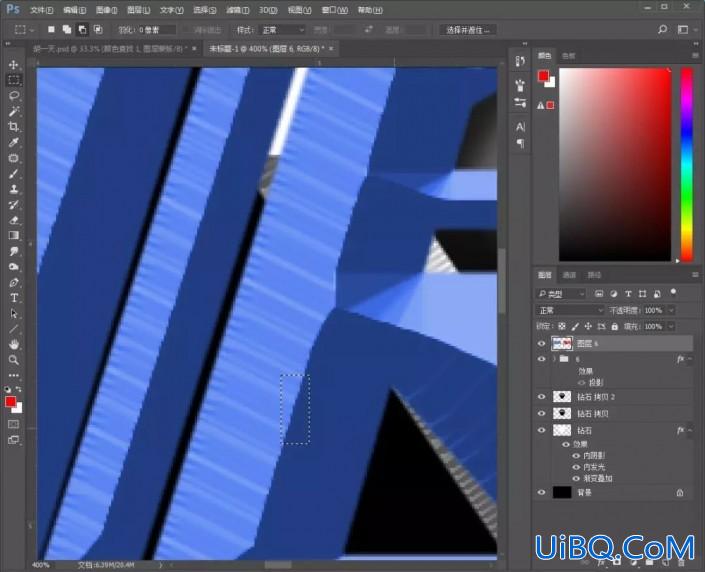Open the Character panel icon
The width and height of the screenshot is (705, 572).
click(x=520, y=127)
